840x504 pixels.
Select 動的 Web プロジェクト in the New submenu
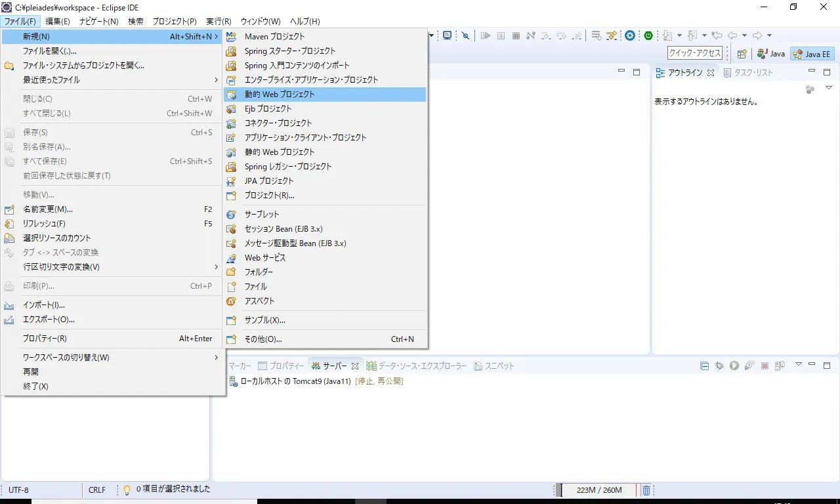point(325,94)
